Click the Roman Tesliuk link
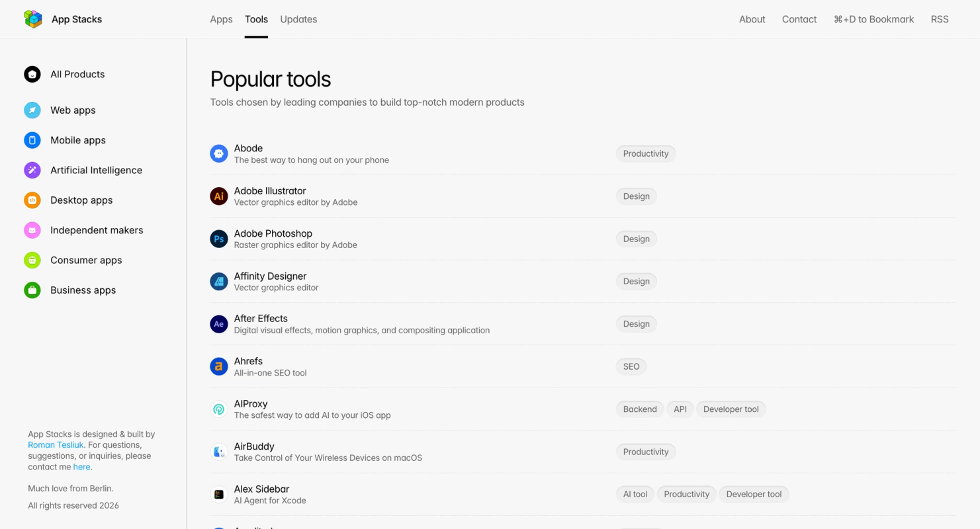 (56, 445)
